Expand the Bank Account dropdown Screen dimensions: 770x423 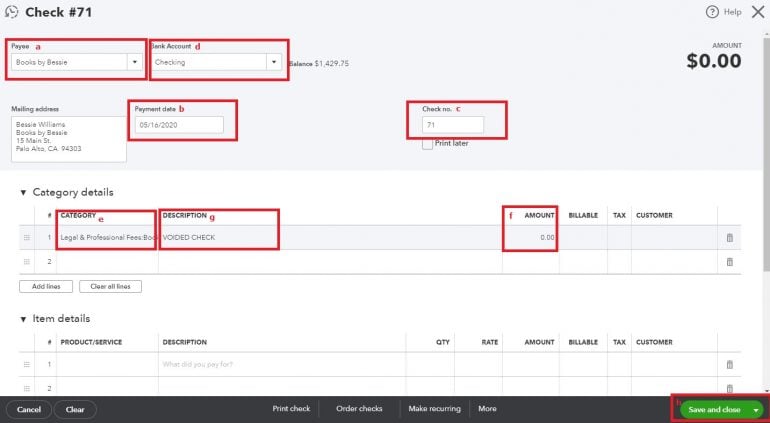coord(273,62)
